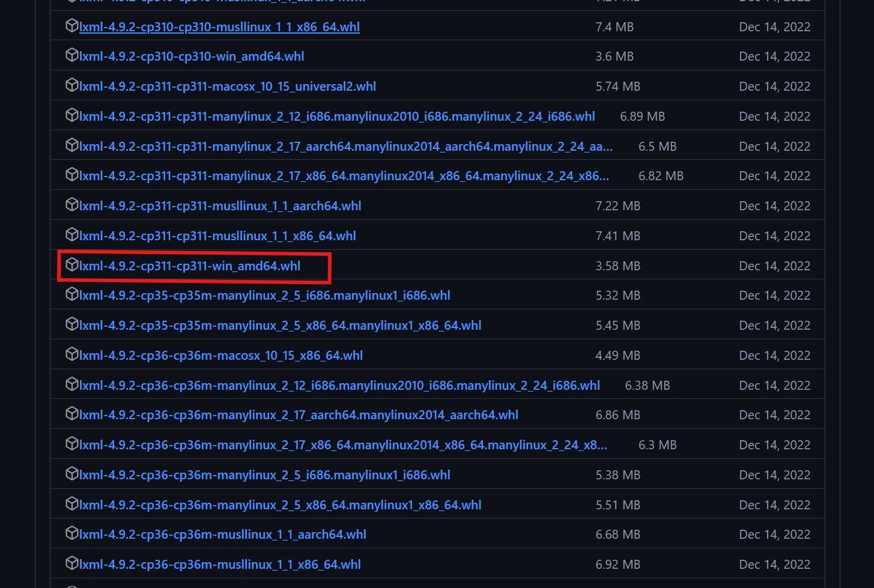Image resolution: width=874 pixels, height=588 pixels.
Task: Click package icon beside cp311 win_amd64 wheel
Action: [71, 265]
